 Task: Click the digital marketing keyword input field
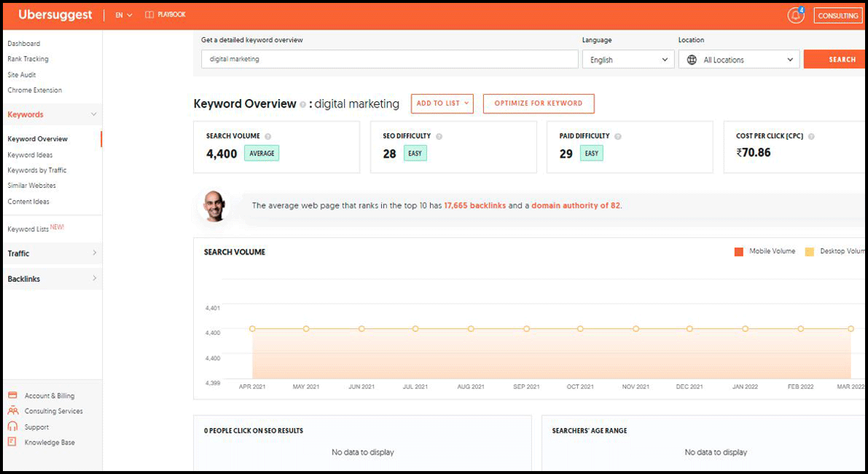(x=389, y=59)
